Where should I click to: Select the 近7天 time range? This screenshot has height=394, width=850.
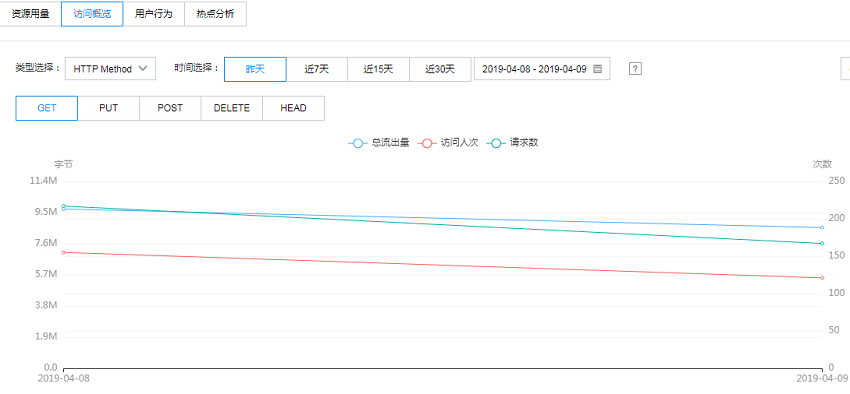(x=317, y=69)
